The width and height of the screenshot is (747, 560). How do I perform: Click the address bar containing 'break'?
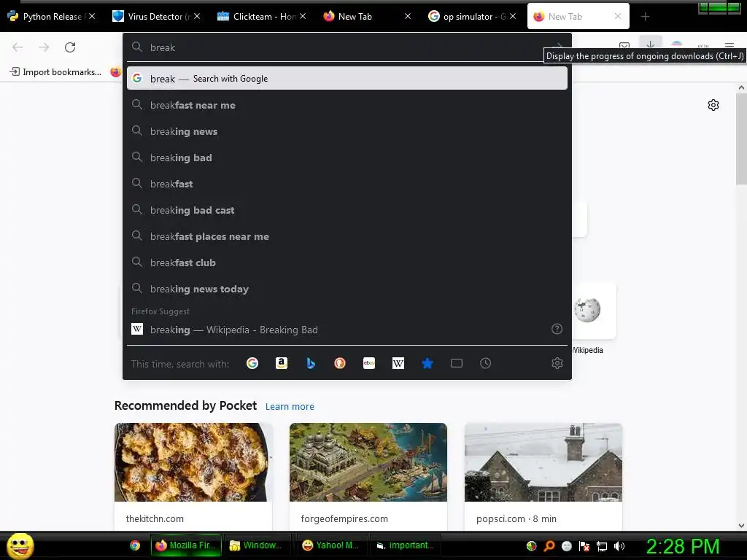pos(347,47)
